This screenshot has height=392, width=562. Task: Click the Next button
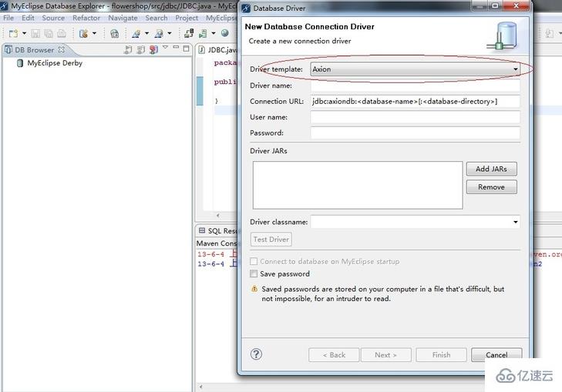[386, 355]
